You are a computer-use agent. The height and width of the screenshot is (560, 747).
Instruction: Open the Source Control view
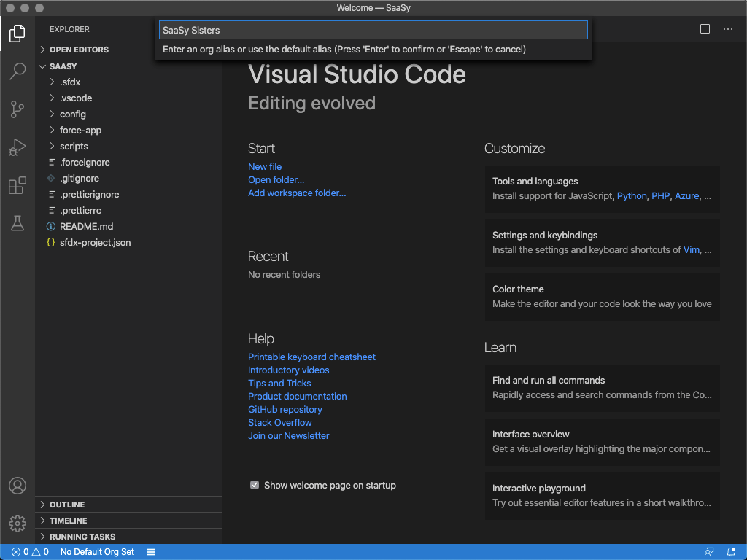point(18,109)
